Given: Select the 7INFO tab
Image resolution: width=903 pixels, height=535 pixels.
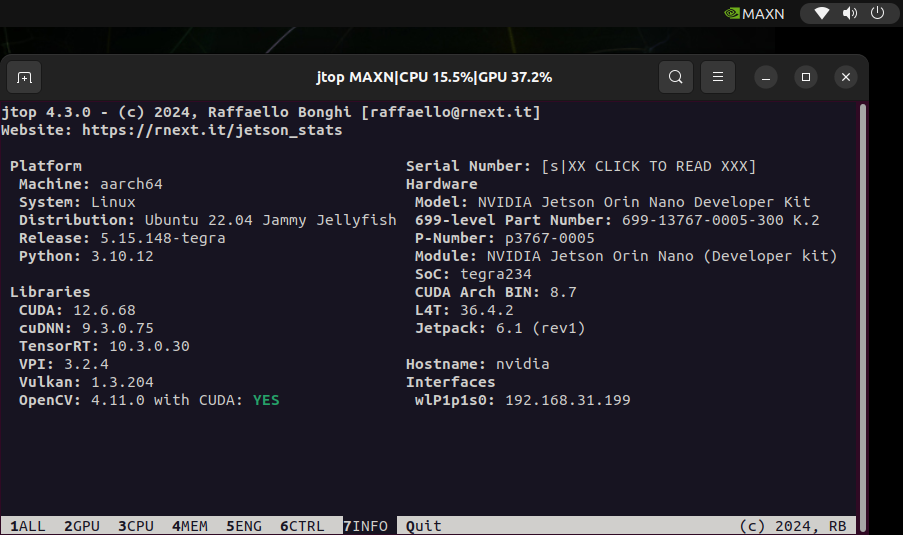Looking at the screenshot, I should pos(366,526).
